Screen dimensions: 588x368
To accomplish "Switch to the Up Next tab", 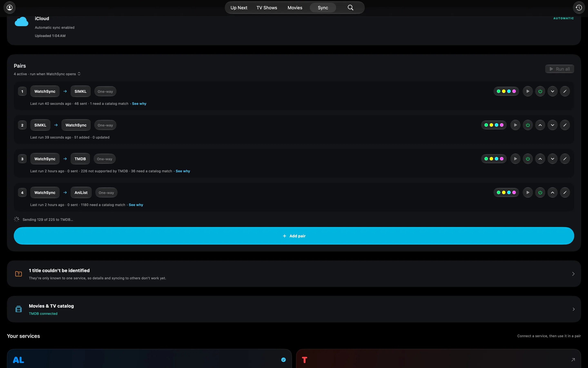I will (x=239, y=8).
